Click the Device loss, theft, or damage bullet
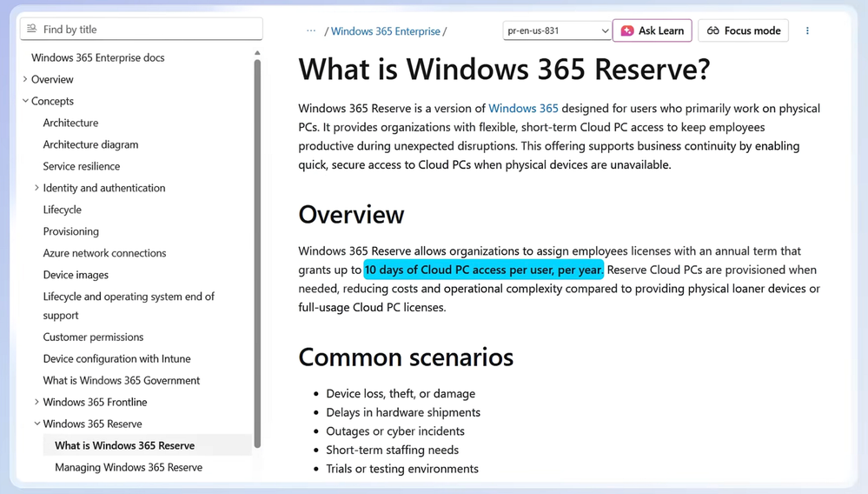Image resolution: width=868 pixels, height=494 pixels. pyautogui.click(x=401, y=394)
